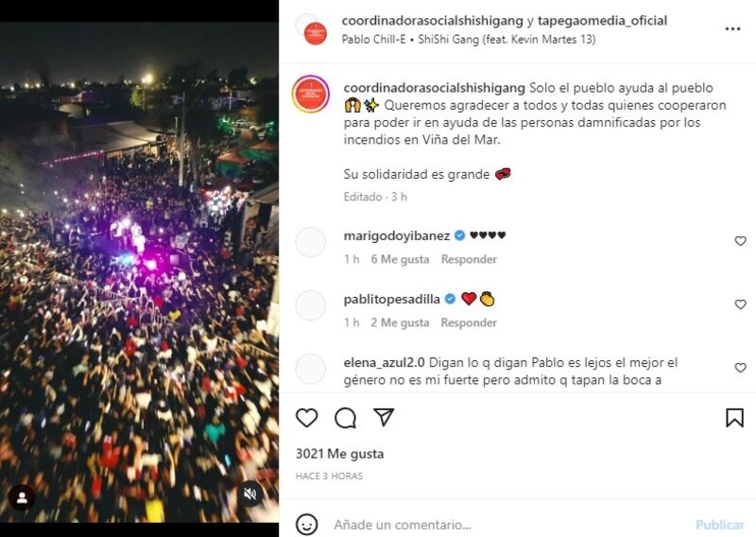Like elena_azul2.0's comment
This screenshot has width=756, height=537.
coord(740,368)
